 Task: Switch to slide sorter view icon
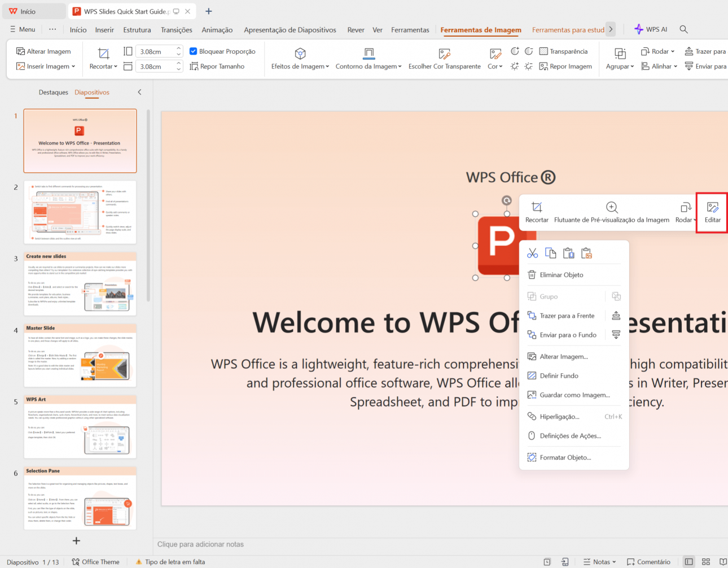coord(705,562)
